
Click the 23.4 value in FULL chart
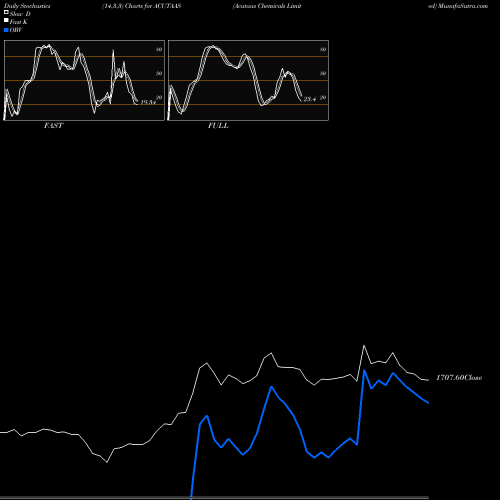tap(310, 99)
